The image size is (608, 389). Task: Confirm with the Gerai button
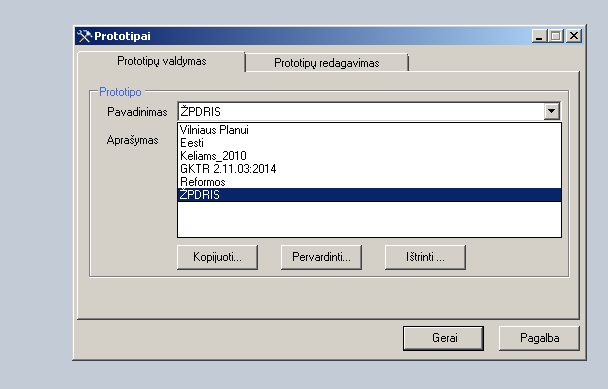pos(443,338)
